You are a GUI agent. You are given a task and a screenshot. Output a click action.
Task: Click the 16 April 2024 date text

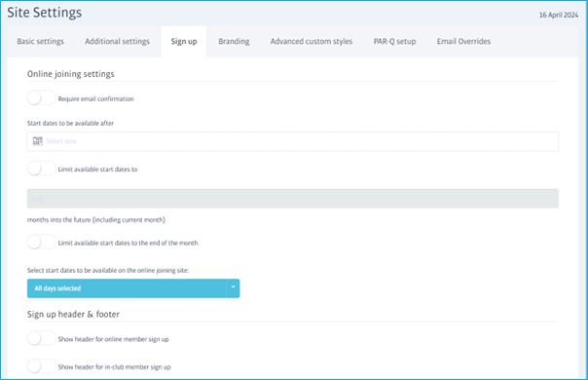coord(559,15)
